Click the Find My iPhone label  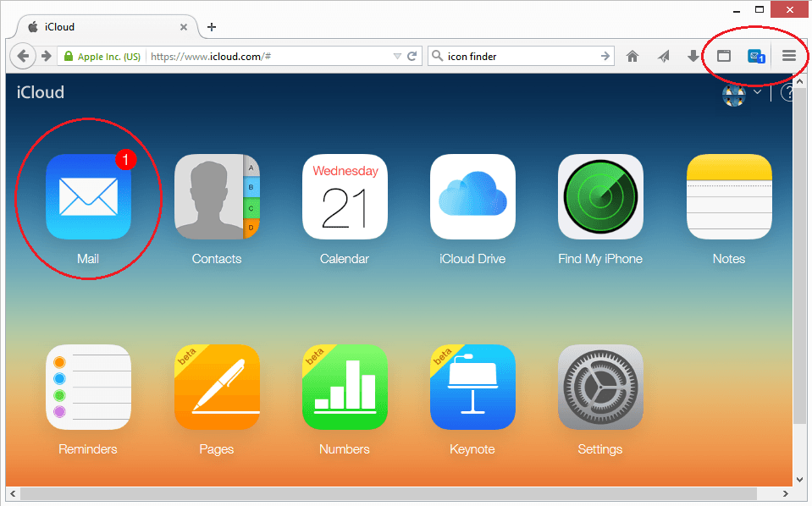pos(600,259)
